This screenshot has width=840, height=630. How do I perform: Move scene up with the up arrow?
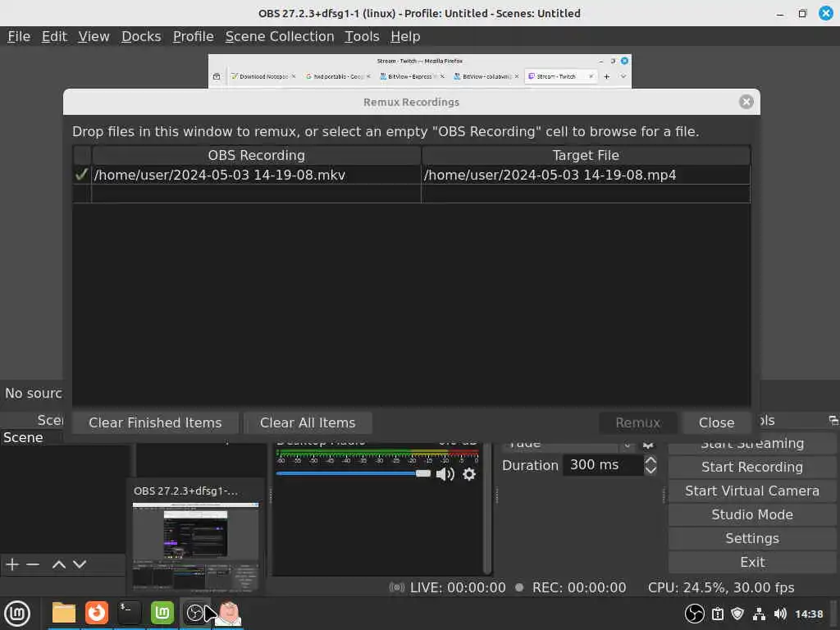click(x=59, y=564)
